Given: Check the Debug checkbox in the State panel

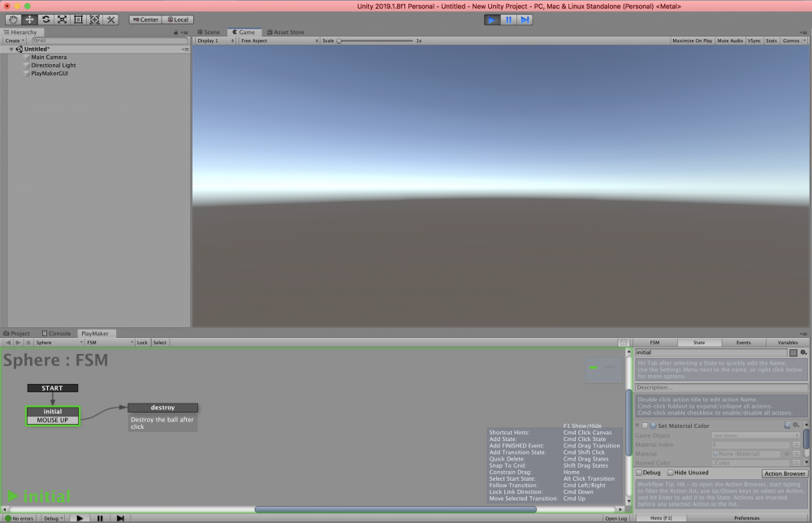Looking at the screenshot, I should tap(639, 473).
